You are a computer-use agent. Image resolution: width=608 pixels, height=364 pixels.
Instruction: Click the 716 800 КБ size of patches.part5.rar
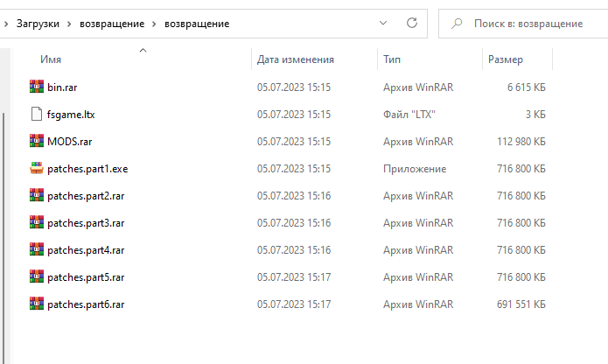tap(521, 277)
